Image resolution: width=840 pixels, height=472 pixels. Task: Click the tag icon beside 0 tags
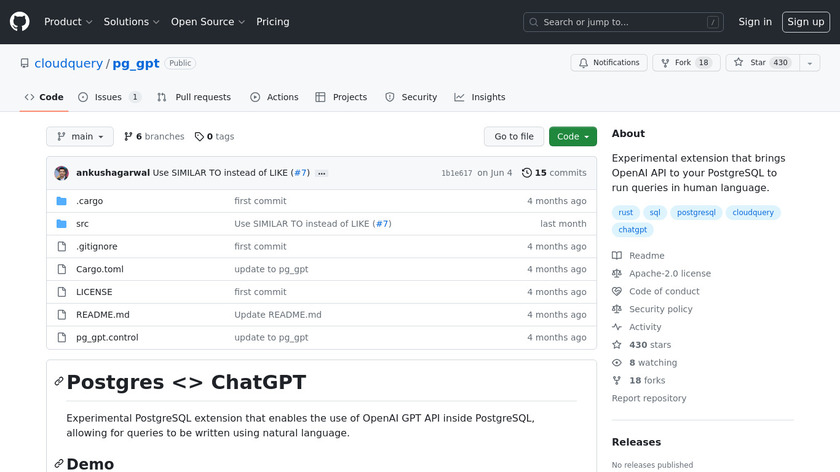click(x=199, y=137)
